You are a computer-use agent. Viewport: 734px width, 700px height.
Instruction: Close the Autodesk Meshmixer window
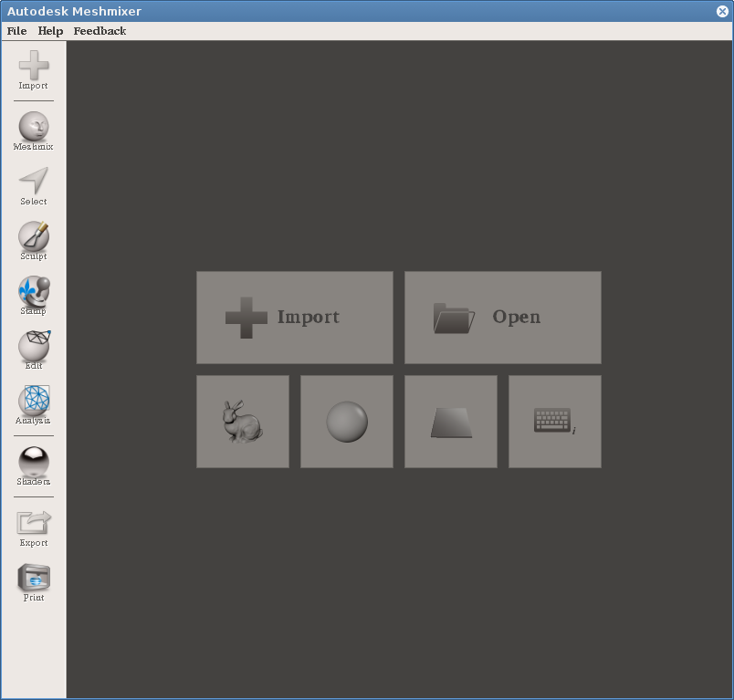tap(722, 11)
